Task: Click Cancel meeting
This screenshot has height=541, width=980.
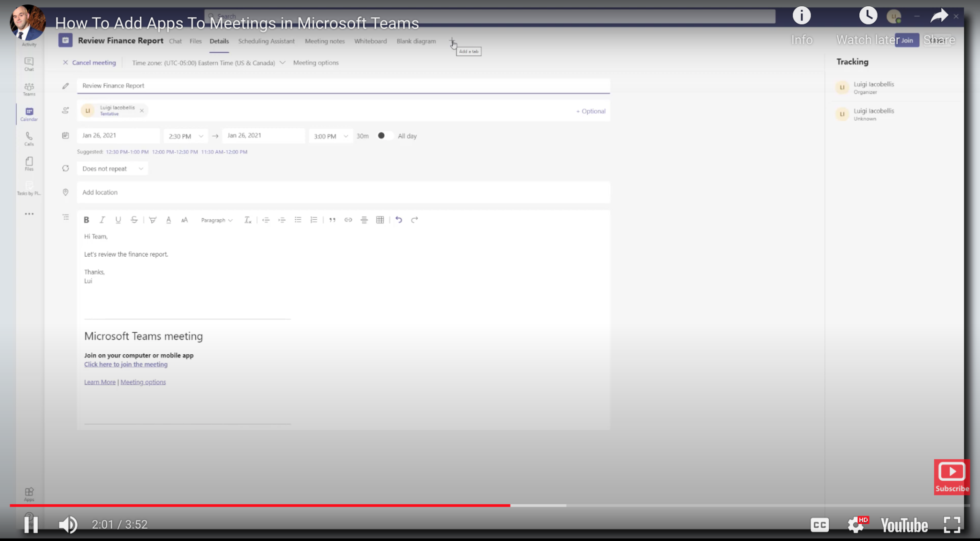Action: pyautogui.click(x=89, y=63)
